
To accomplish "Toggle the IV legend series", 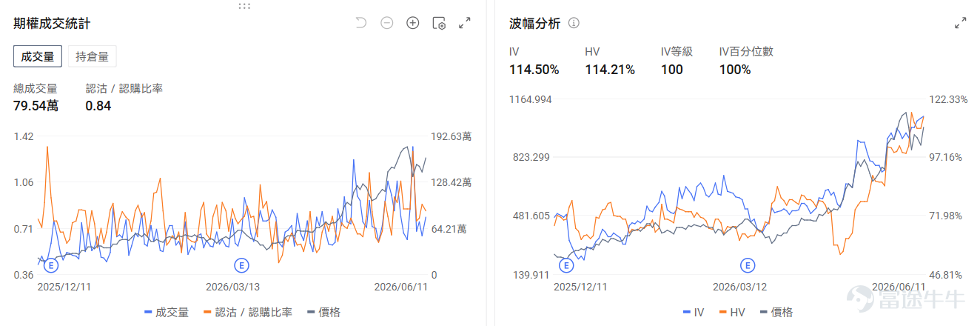I will coord(694,313).
